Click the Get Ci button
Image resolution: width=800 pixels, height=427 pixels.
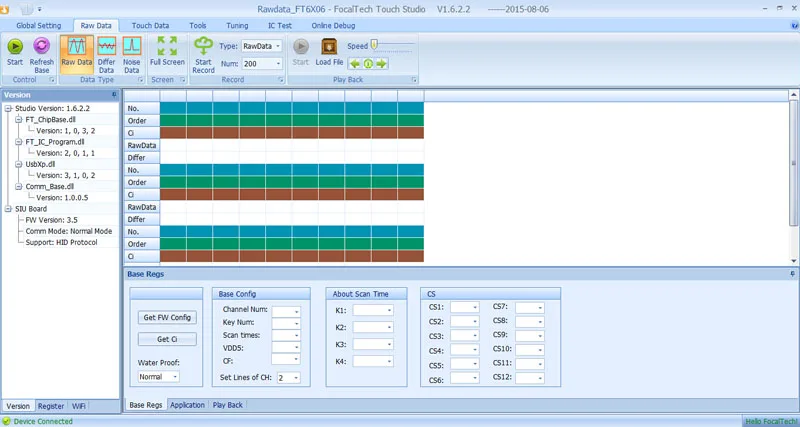[167, 339]
